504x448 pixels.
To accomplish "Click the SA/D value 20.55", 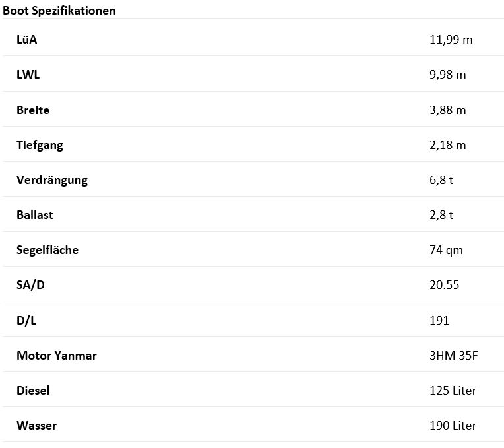I will click(x=444, y=285).
